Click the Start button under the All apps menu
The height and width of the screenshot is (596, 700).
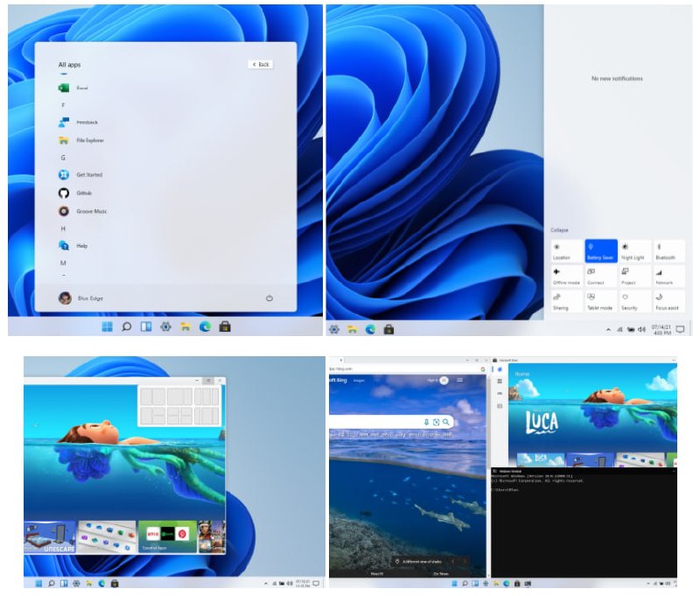pos(107,326)
